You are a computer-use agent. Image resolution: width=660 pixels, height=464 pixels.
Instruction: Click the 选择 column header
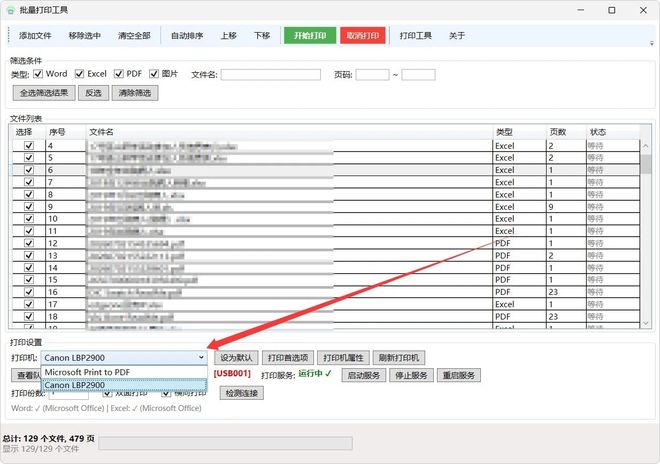[x=27, y=132]
